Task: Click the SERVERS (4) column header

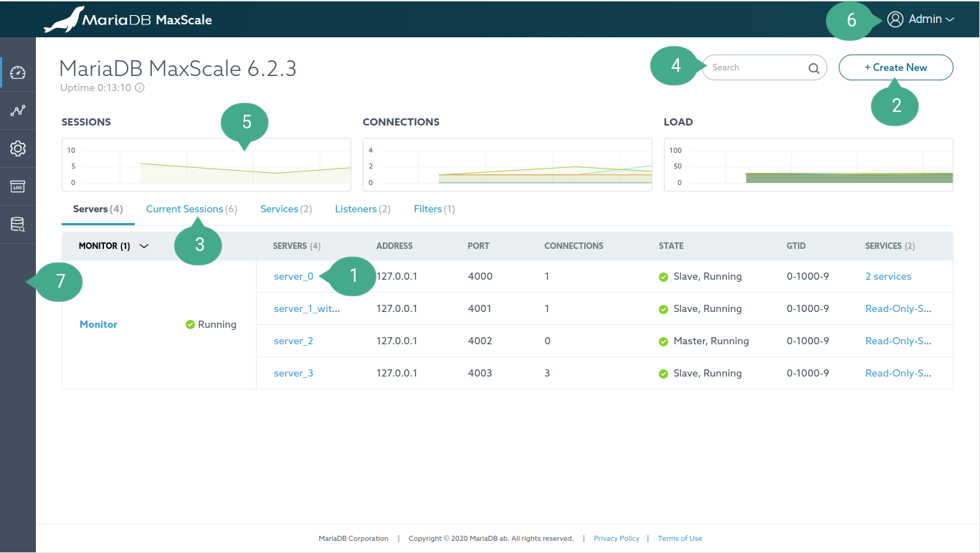Action: (297, 246)
